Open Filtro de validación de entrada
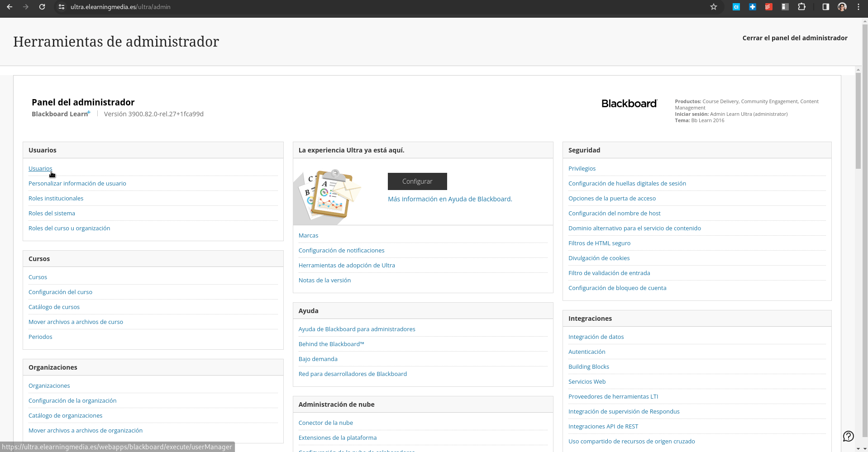Screen dimensions: 868x452 click(609, 273)
